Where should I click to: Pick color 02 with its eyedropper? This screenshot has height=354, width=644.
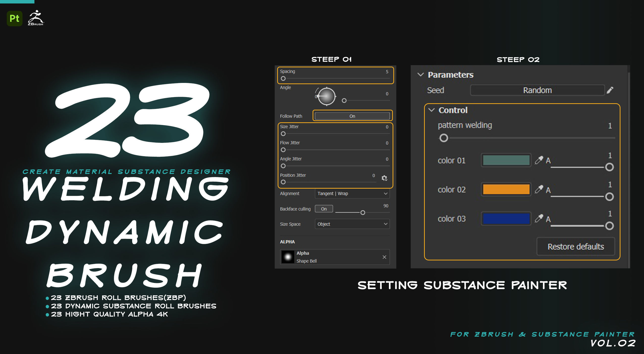pyautogui.click(x=539, y=189)
